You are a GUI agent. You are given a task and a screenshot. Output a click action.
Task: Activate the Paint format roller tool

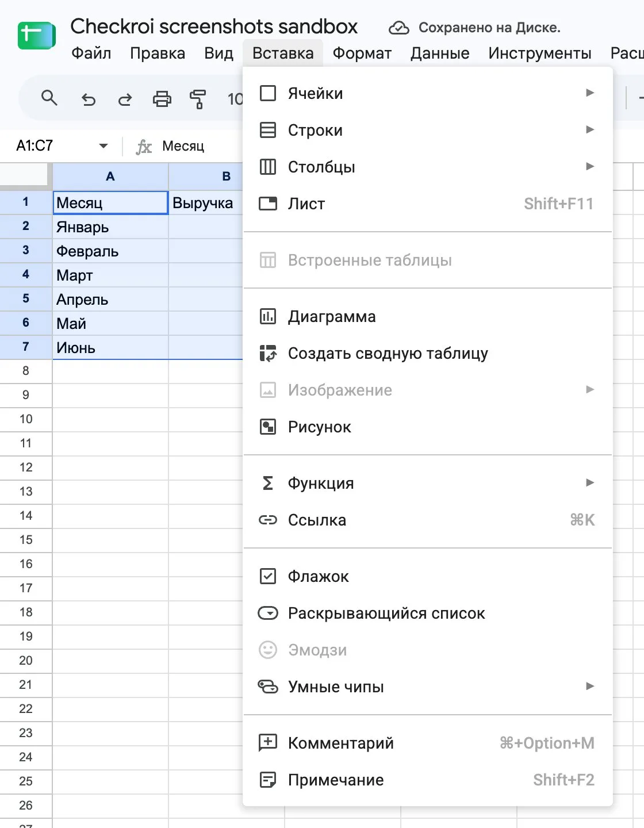tap(198, 99)
